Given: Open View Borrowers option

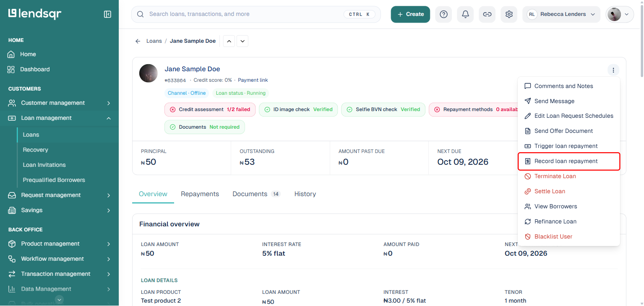Looking at the screenshot, I should tap(569, 206).
